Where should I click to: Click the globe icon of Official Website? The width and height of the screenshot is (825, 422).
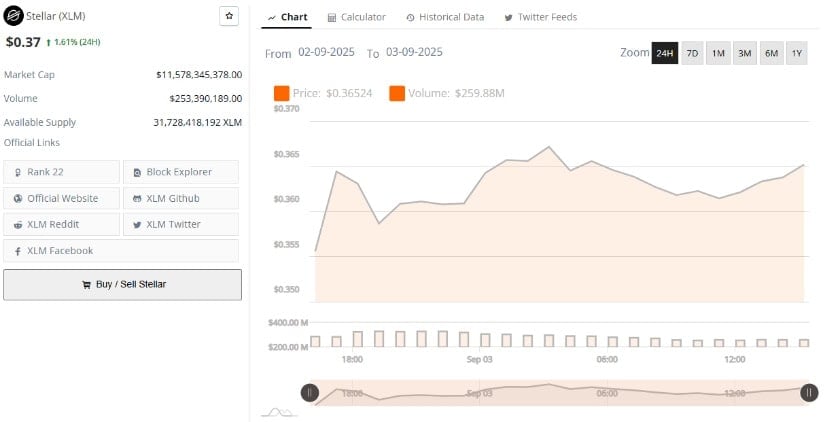(x=18, y=198)
